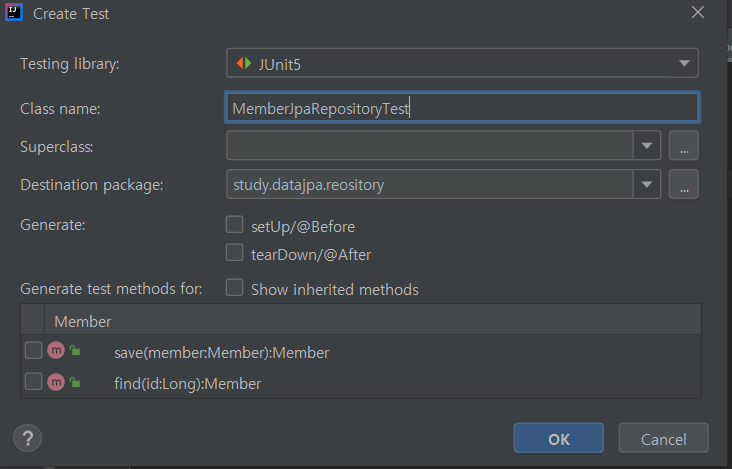Browse destination package with ellipsis button
The image size is (732, 469).
pyautogui.click(x=684, y=184)
